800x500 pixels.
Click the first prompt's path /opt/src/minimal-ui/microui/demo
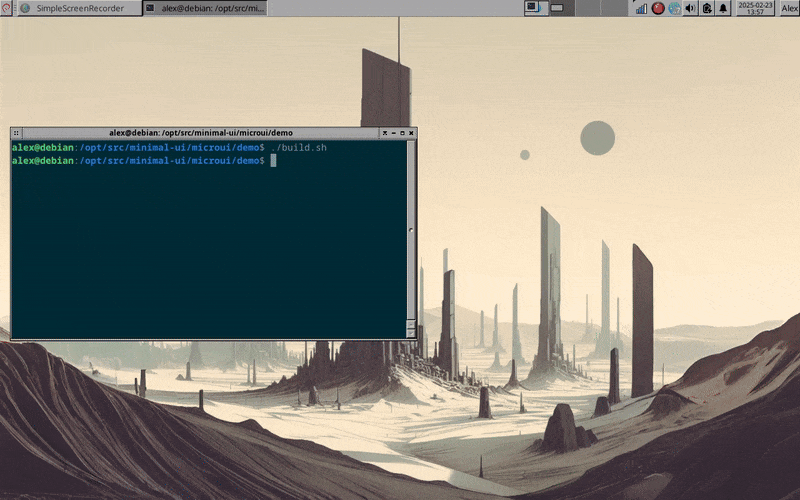click(169, 147)
